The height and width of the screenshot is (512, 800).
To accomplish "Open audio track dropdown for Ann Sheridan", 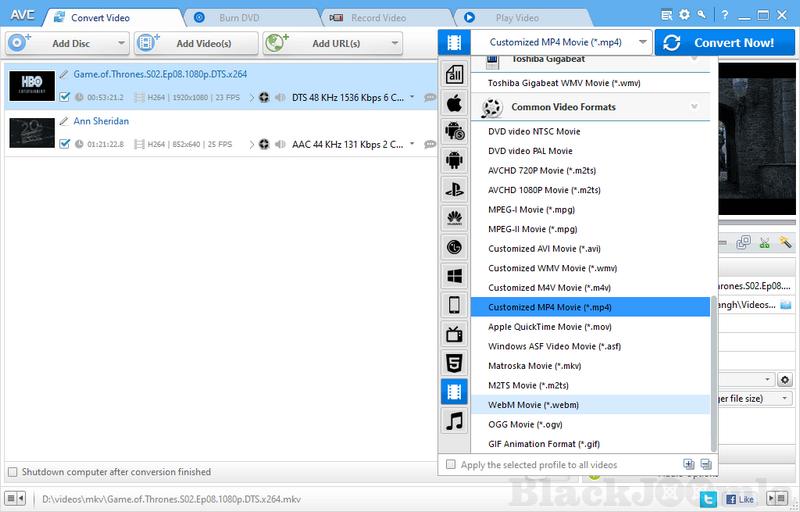I will pos(412,144).
